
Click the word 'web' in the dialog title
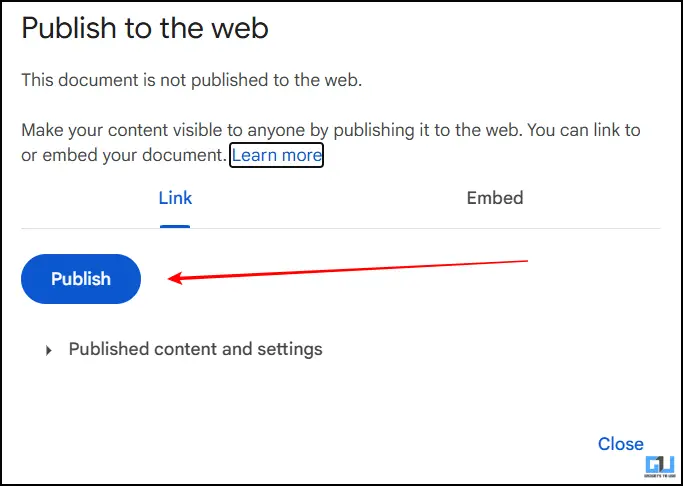coord(238,29)
